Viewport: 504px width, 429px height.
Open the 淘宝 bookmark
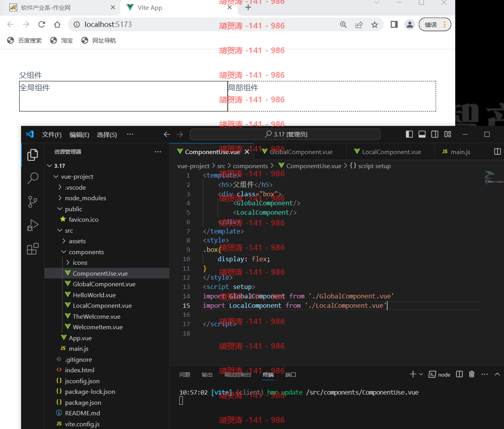point(62,41)
